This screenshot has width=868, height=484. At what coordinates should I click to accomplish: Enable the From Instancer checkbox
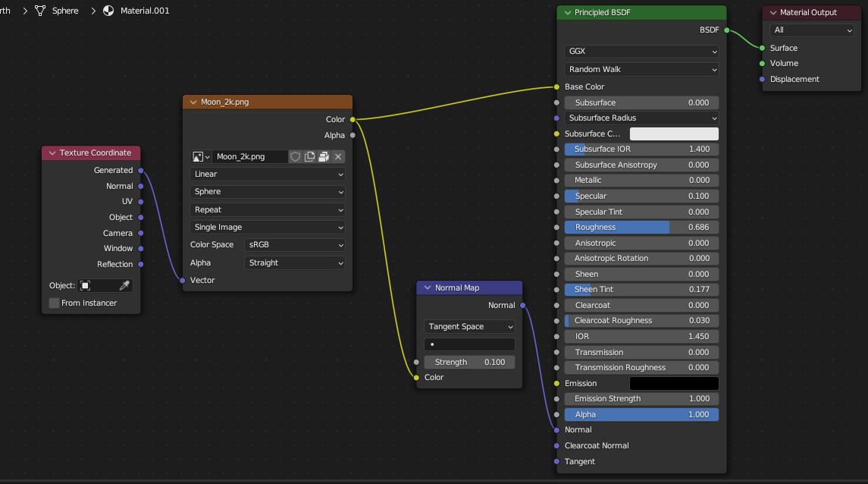click(55, 303)
